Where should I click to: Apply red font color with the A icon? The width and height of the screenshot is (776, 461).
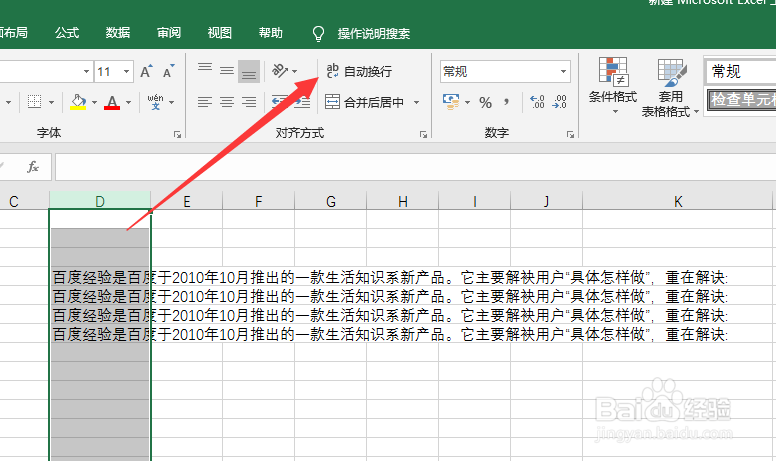[112, 102]
